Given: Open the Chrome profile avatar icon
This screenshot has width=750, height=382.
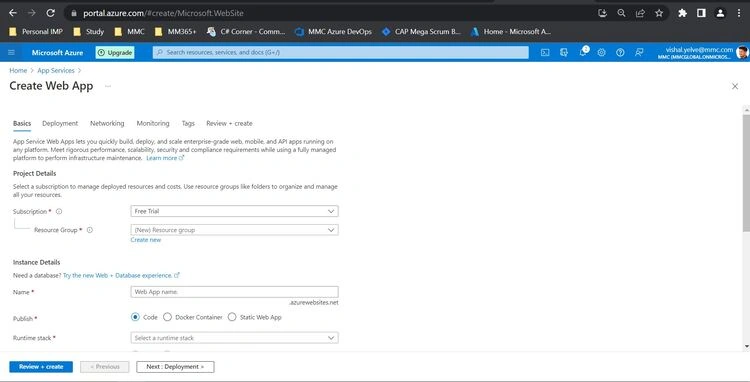Looking at the screenshot, I should [720, 13].
